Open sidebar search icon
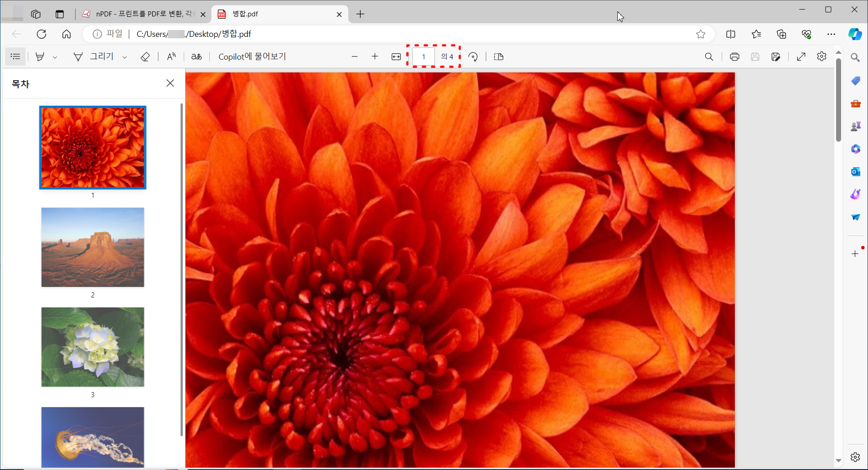 click(x=855, y=57)
